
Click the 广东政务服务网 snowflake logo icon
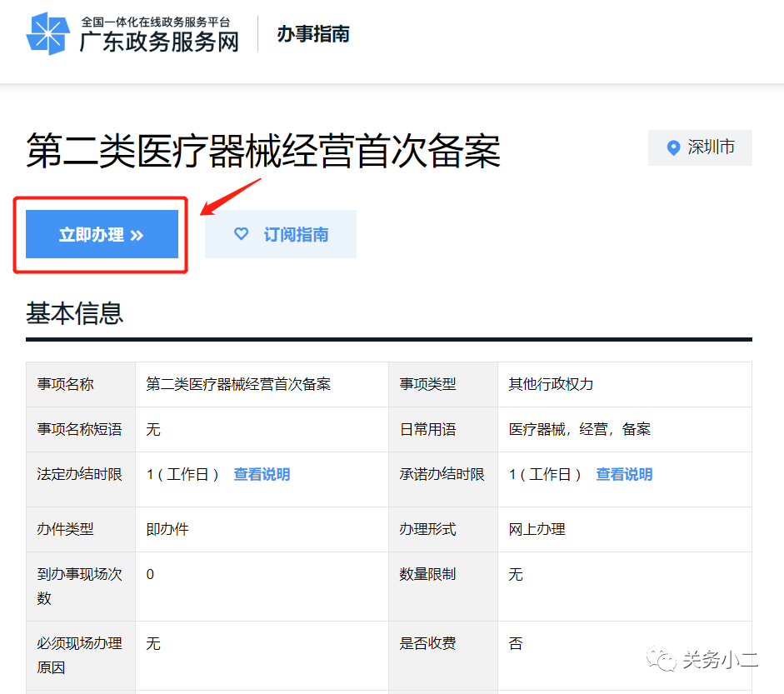coord(47,34)
